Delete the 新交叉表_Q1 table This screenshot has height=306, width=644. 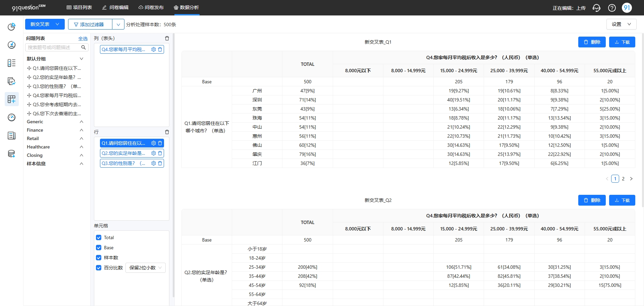pyautogui.click(x=592, y=42)
